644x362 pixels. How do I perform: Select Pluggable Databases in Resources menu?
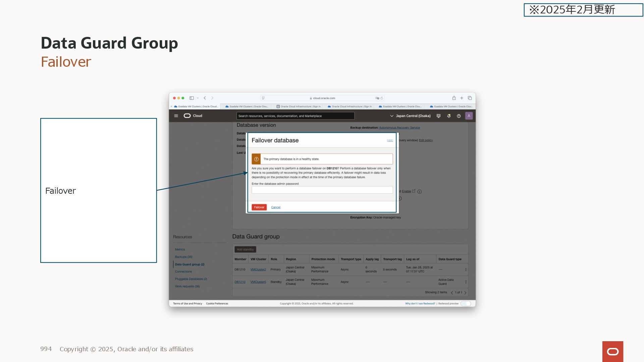click(x=191, y=279)
